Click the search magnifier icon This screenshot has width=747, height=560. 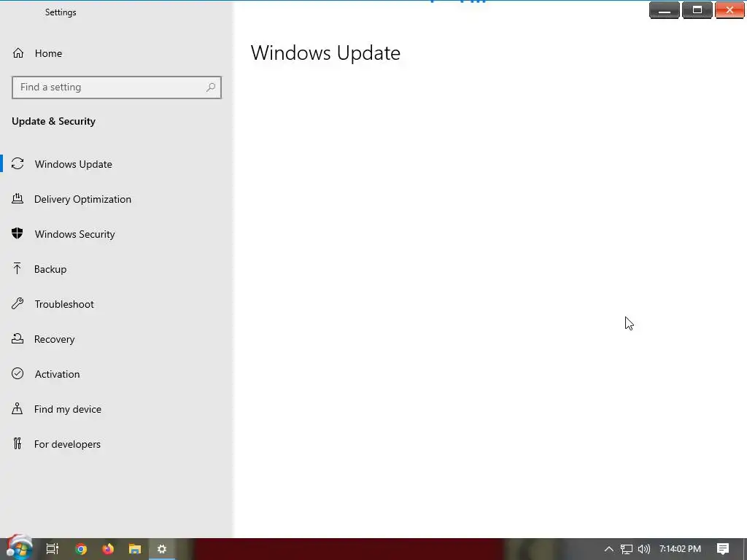[211, 87]
